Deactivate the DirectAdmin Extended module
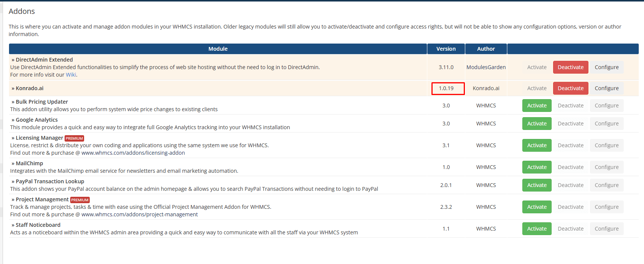The width and height of the screenshot is (644, 264). pyautogui.click(x=570, y=67)
